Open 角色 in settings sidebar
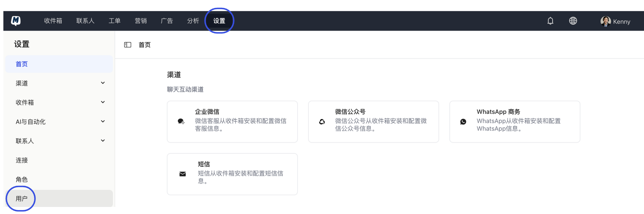The height and width of the screenshot is (214, 644). coord(59,179)
